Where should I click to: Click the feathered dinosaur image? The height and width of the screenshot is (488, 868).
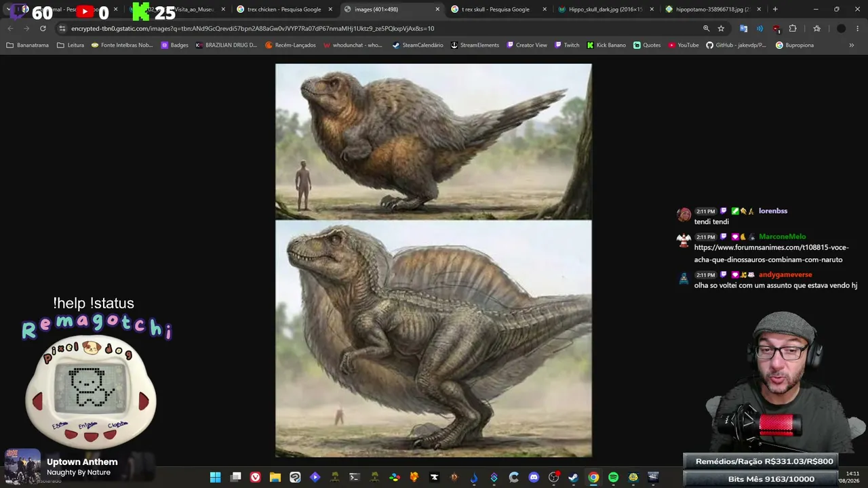coord(433,260)
